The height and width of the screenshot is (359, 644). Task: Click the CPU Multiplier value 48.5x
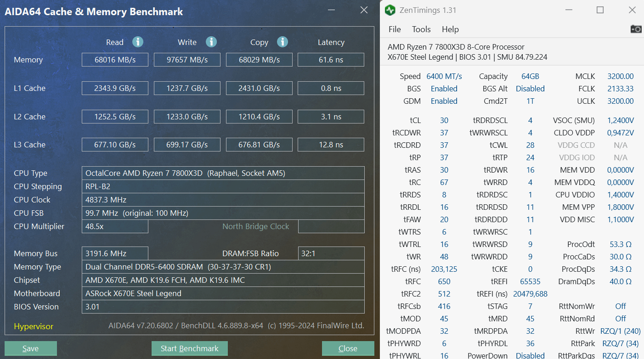click(115, 226)
